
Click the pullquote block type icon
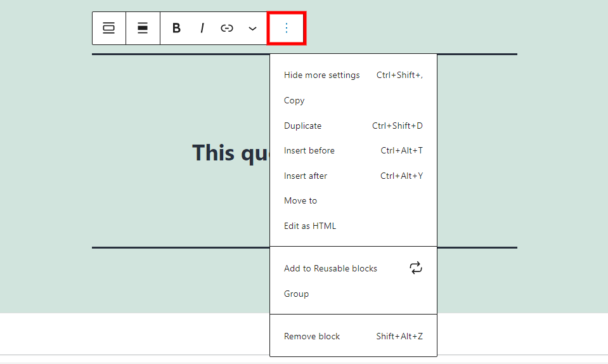coord(108,28)
